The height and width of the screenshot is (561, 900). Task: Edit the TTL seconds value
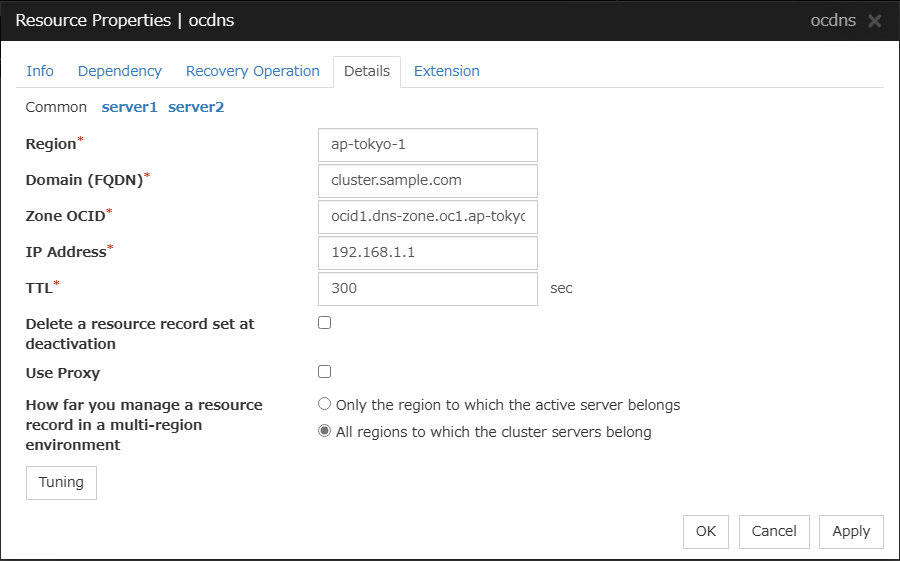click(427, 289)
